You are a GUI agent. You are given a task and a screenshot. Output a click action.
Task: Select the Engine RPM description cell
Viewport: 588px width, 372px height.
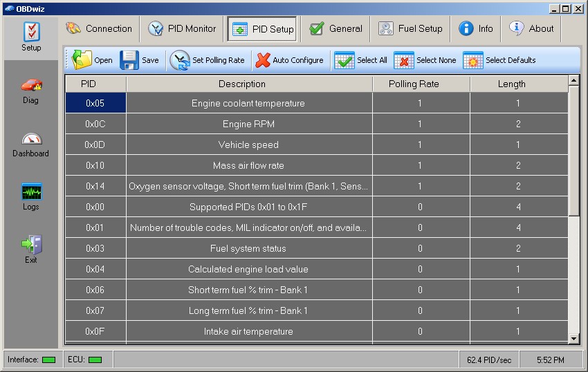coord(249,124)
